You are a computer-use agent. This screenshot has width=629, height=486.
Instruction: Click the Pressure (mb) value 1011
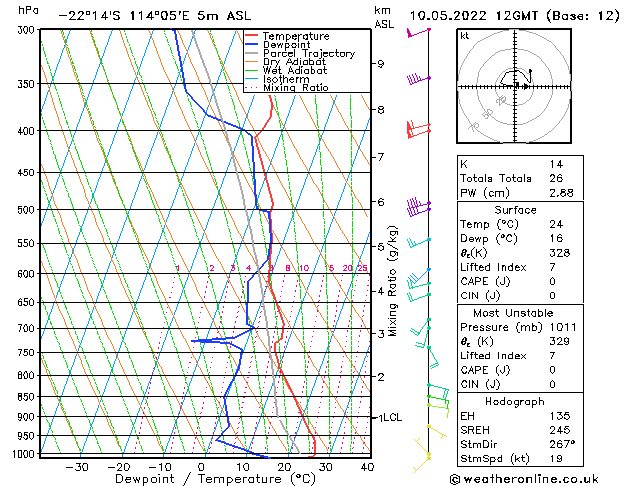point(563,327)
